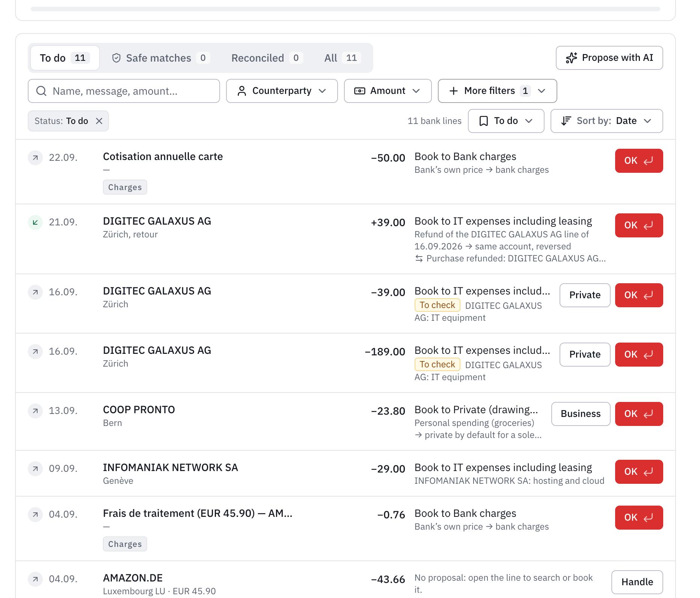Mark the -189.00 DIGITEC line as Private
The height and width of the screenshot is (598, 700).
pyautogui.click(x=585, y=355)
